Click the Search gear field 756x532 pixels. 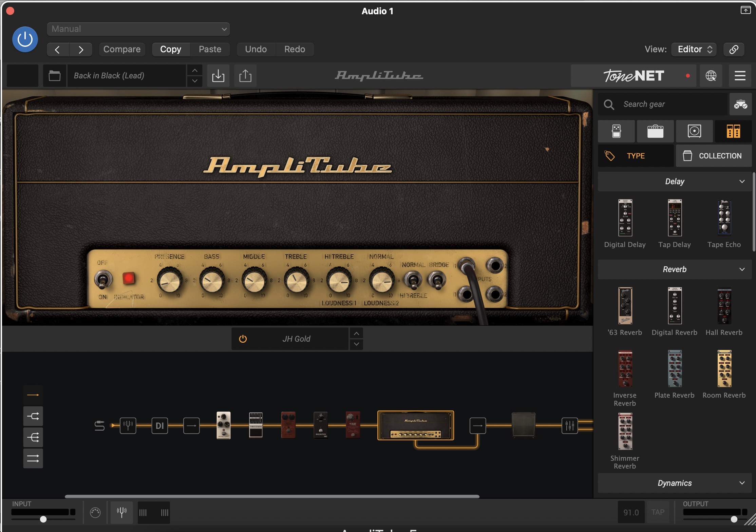[663, 104]
